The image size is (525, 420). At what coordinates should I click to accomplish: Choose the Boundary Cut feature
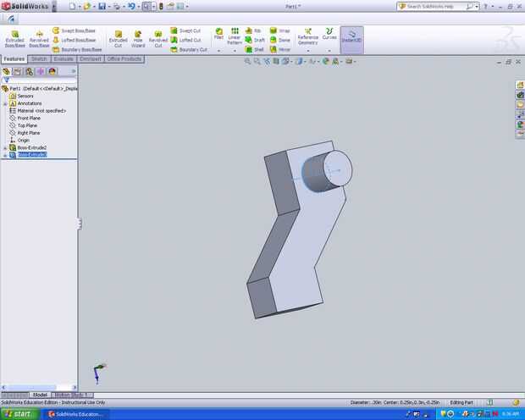click(189, 50)
